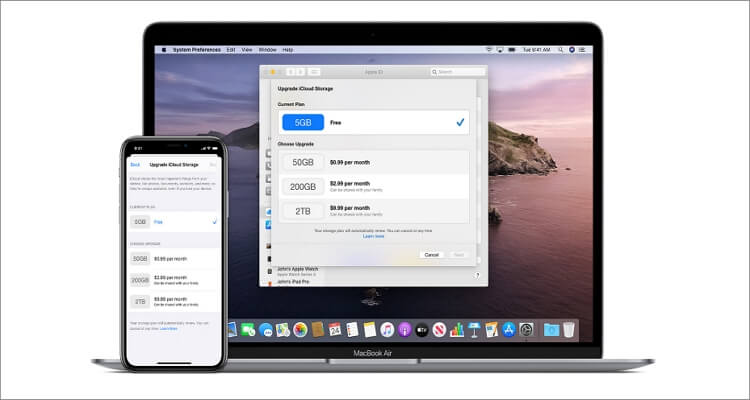Viewport: 750px width, 400px height.
Task: Click the AirPlay display icon in menu bar
Action: (x=500, y=50)
